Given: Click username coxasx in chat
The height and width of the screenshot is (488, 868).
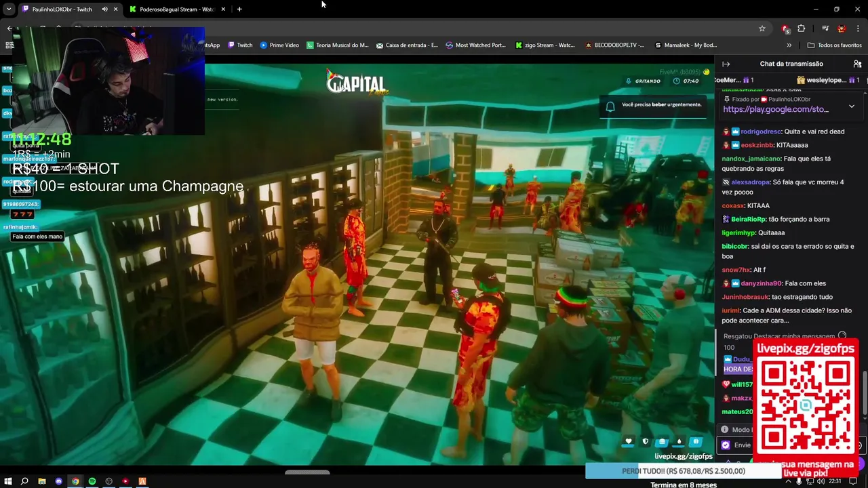Looking at the screenshot, I should [x=733, y=205].
